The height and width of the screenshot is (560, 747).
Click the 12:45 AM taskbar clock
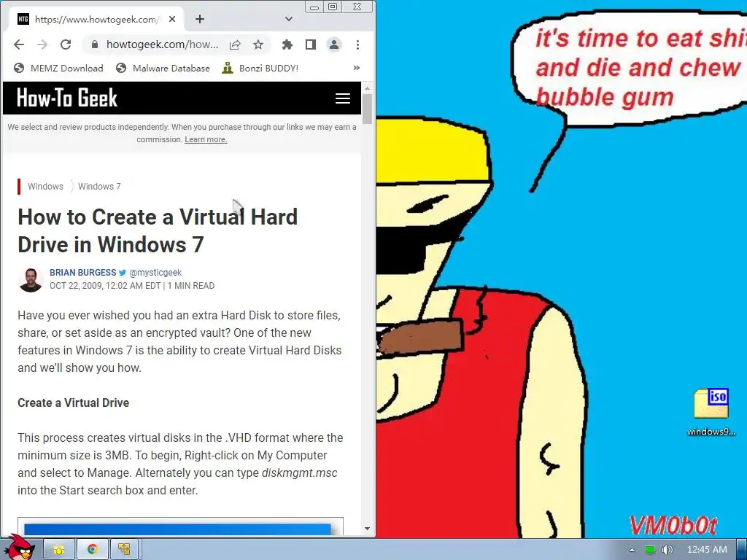pyautogui.click(x=707, y=550)
